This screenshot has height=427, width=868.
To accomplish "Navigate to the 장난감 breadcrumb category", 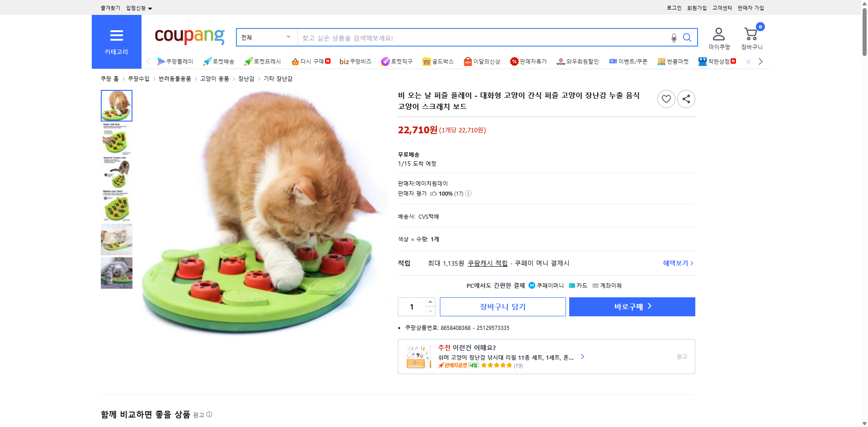I will [x=245, y=79].
